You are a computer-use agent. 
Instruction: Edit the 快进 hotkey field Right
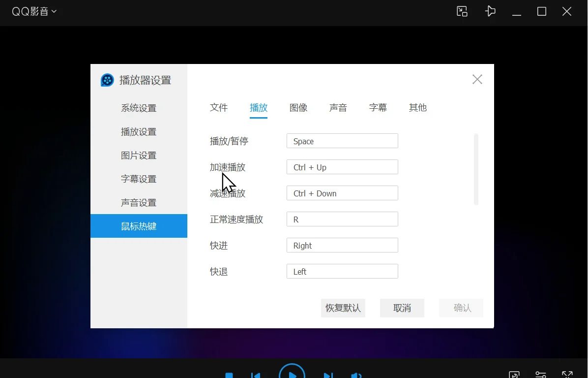pyautogui.click(x=342, y=246)
